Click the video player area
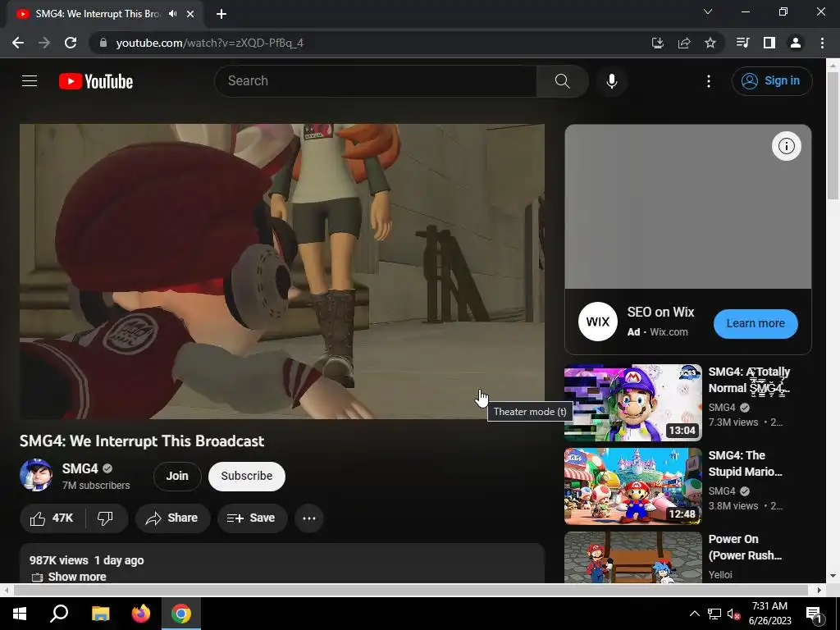Viewport: 840px width, 630px height. click(x=282, y=271)
